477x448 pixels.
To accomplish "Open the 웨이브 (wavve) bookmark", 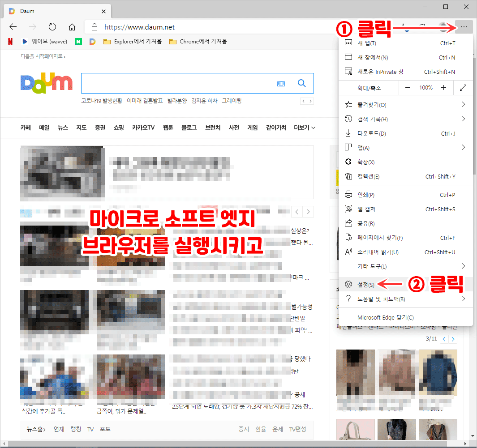I will tap(45, 41).
